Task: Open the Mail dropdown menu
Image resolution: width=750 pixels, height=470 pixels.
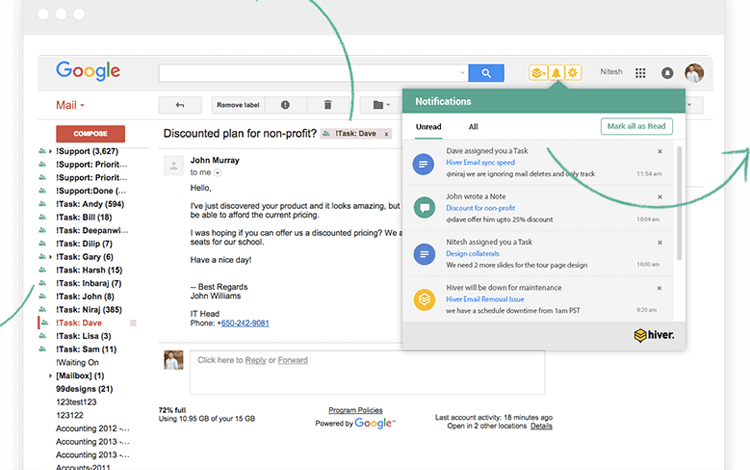Action: [x=70, y=105]
